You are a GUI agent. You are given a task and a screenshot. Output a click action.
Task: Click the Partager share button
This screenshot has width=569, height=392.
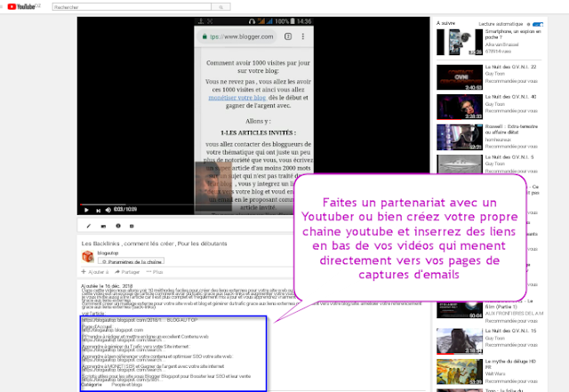(127, 272)
